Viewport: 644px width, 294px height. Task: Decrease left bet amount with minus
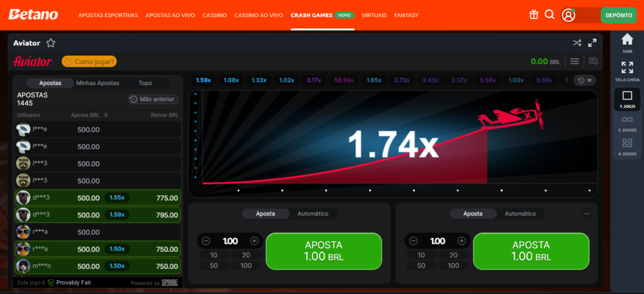coord(206,241)
